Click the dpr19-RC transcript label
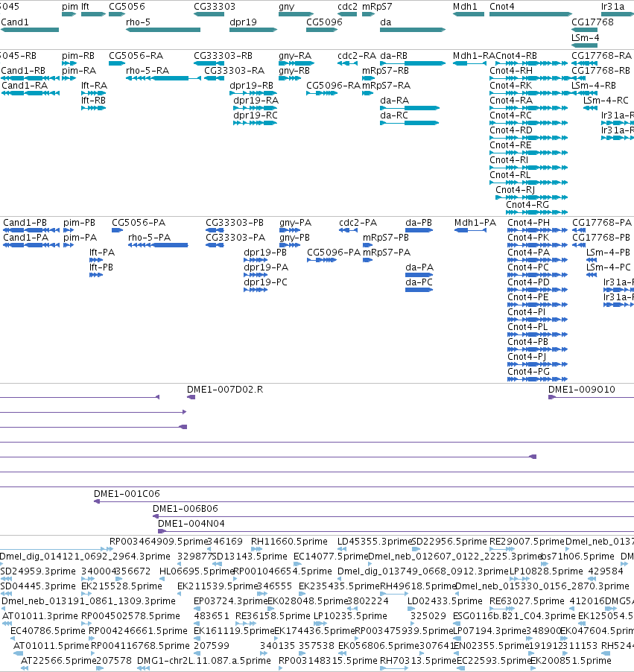 [255, 115]
